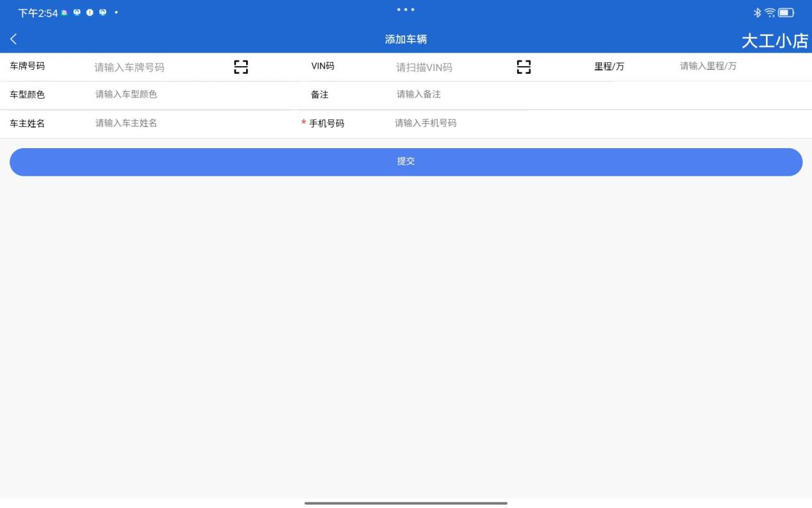Tap the 里程/万 label
The width and height of the screenshot is (812, 508).
pos(609,66)
